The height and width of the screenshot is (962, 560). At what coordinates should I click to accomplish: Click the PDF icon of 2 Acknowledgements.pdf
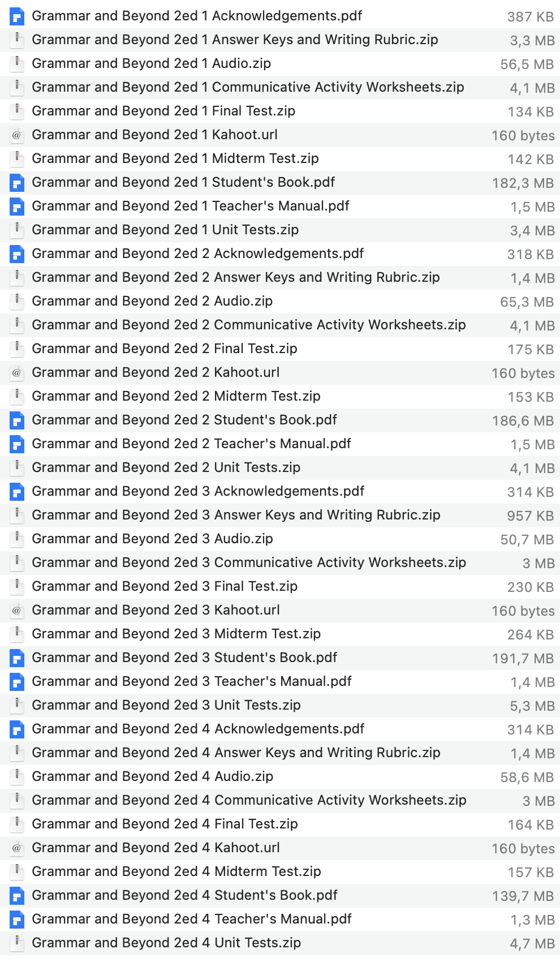pos(17,254)
